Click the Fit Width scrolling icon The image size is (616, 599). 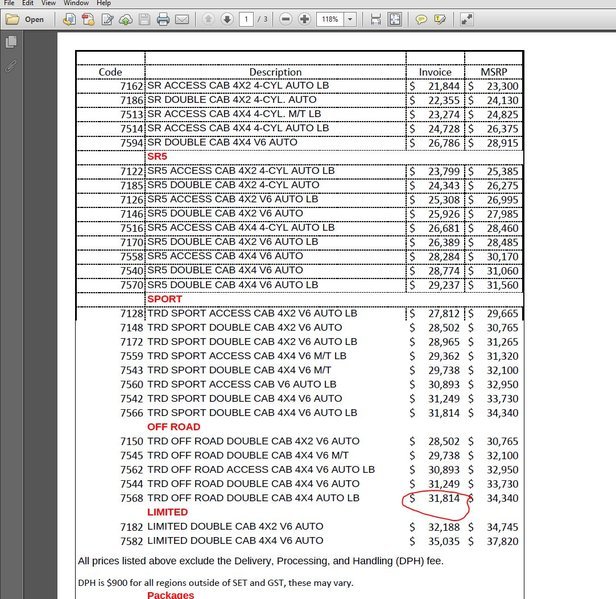(376, 19)
